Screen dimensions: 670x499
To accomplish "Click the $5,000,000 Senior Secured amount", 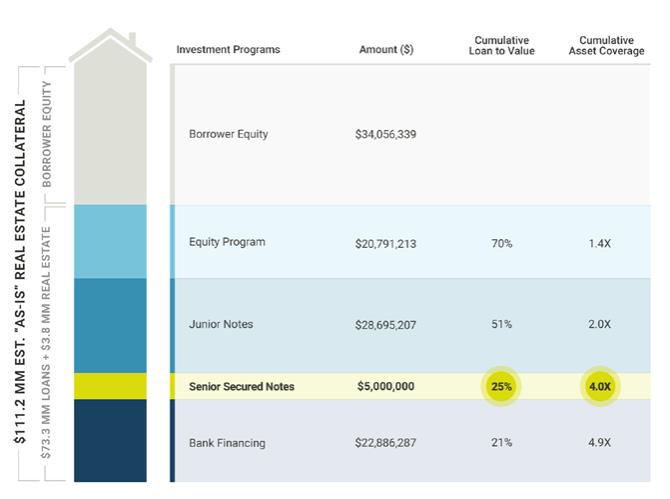I will coord(385,386).
